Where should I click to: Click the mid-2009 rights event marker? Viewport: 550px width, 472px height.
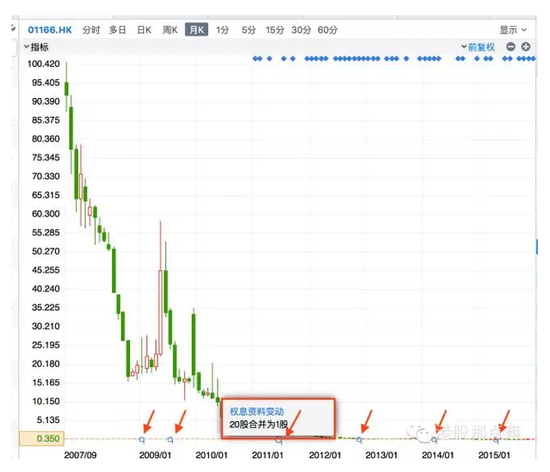[170, 439]
